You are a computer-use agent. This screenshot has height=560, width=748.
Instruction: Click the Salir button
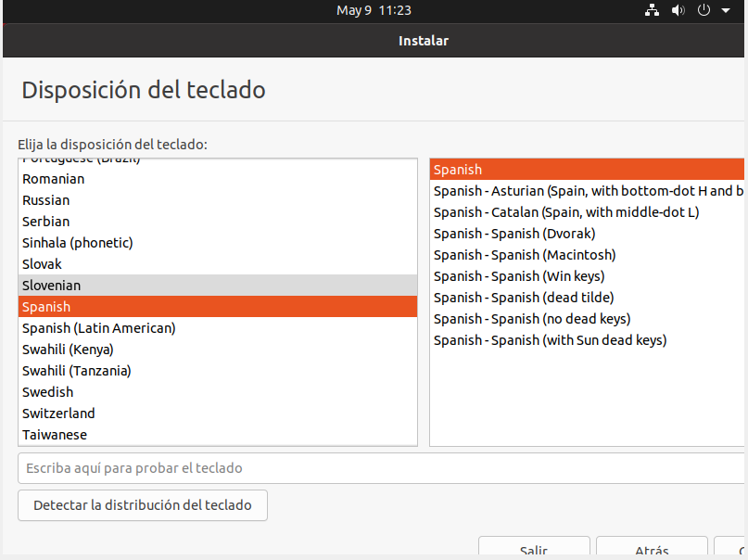coord(534,549)
